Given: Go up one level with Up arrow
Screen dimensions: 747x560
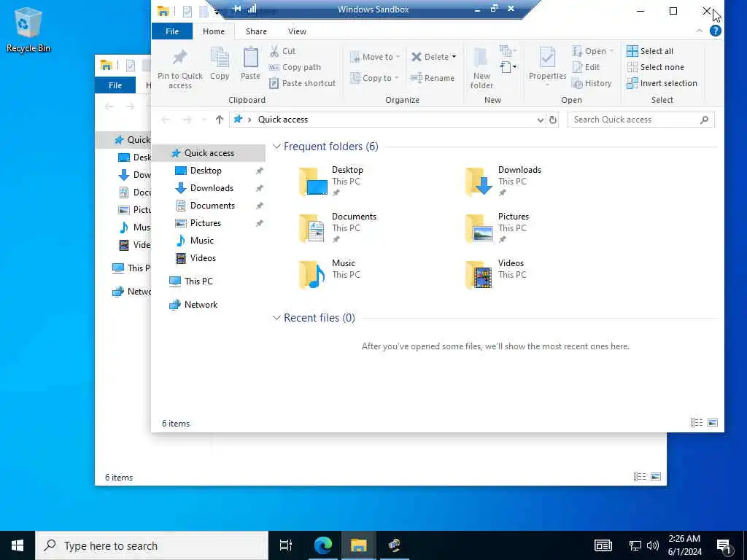Looking at the screenshot, I should pyautogui.click(x=219, y=120).
